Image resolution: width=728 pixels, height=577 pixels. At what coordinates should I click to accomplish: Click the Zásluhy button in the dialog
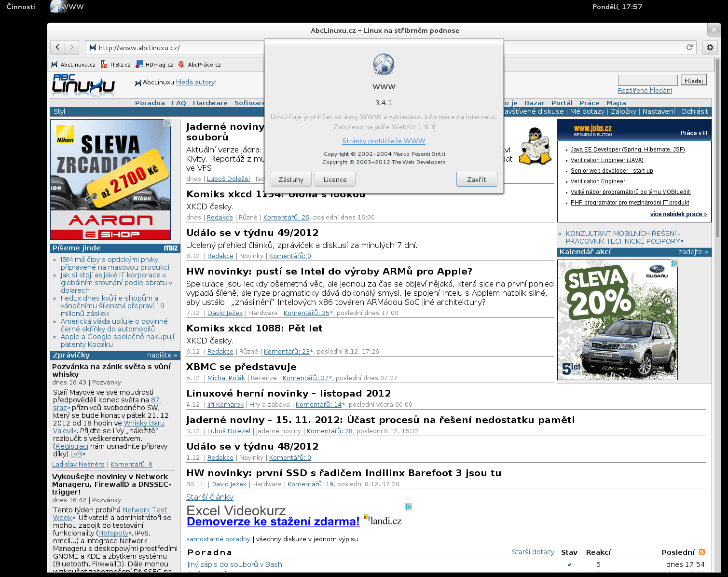point(291,179)
